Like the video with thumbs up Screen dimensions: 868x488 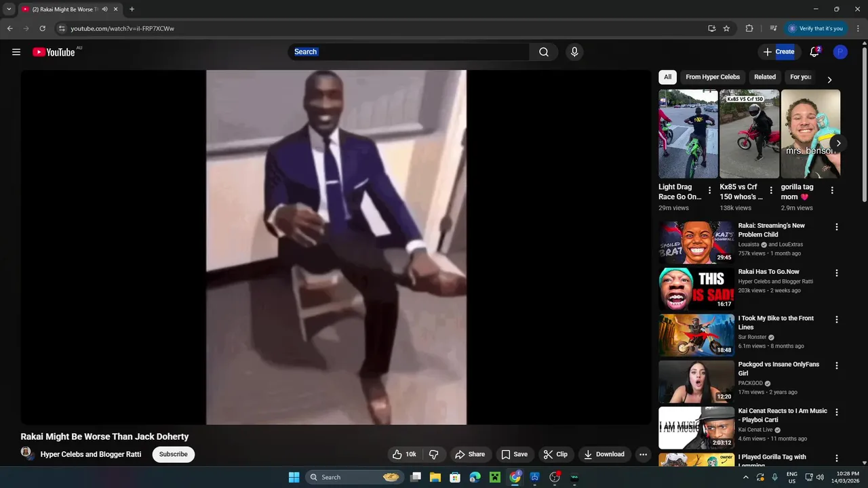(x=404, y=454)
